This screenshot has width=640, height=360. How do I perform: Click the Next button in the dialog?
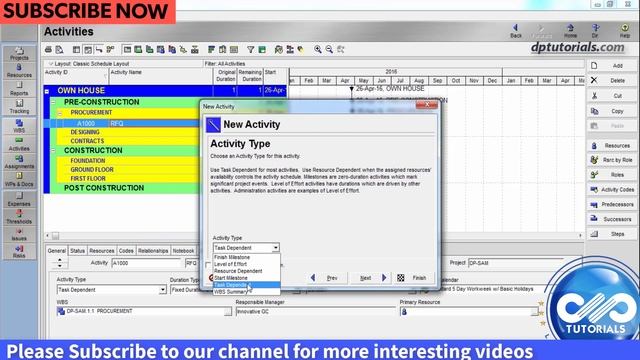coord(371,278)
